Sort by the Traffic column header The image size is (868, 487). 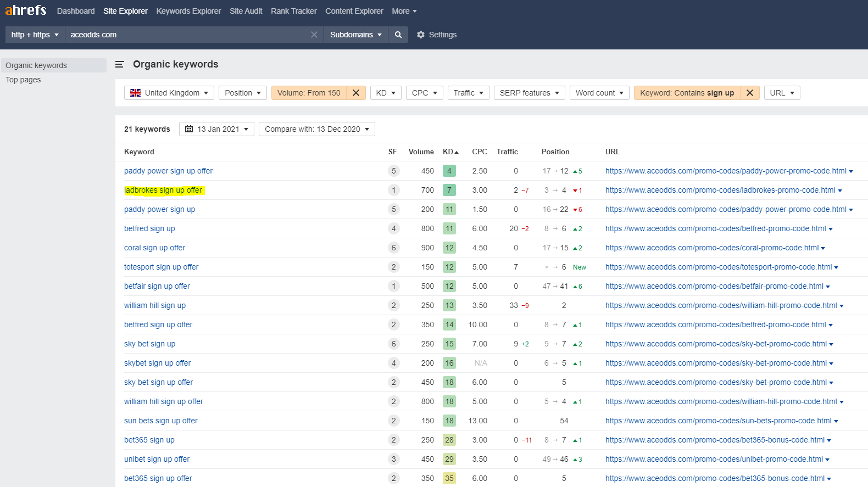pos(507,152)
